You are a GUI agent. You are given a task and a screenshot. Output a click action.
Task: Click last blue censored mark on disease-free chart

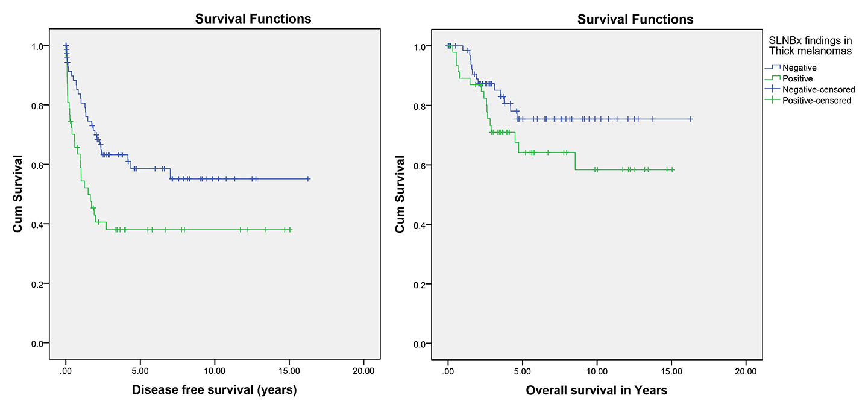tap(308, 179)
